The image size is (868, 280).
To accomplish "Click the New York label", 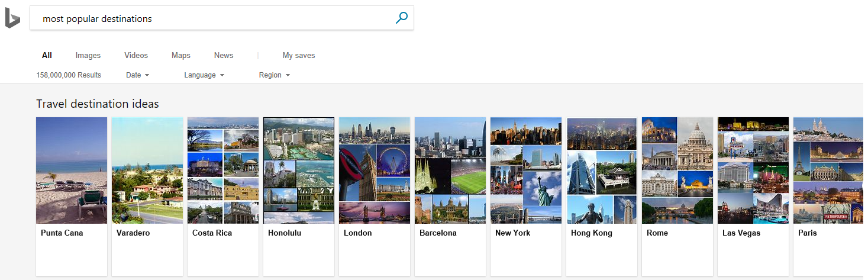I will pyautogui.click(x=513, y=233).
